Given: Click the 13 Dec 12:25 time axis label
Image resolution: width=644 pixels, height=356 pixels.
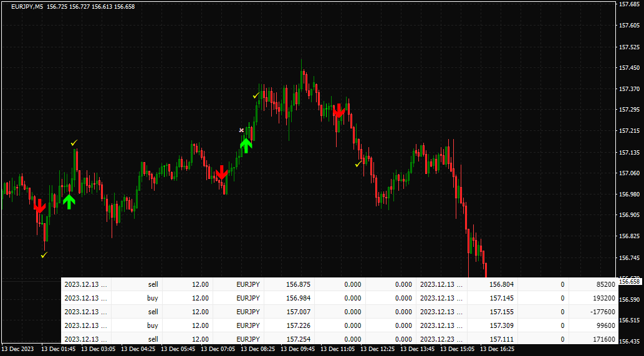Looking at the screenshot, I should [377, 349].
